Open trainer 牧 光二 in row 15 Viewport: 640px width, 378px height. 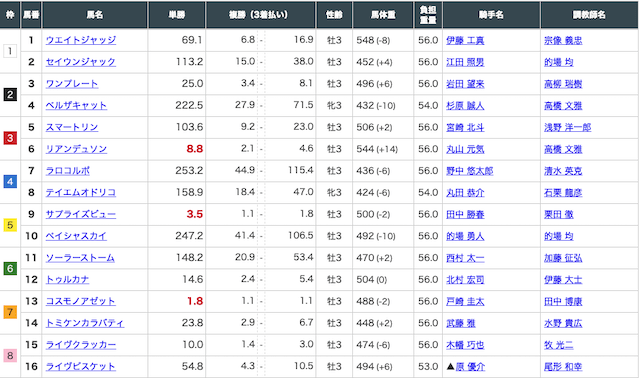(558, 345)
